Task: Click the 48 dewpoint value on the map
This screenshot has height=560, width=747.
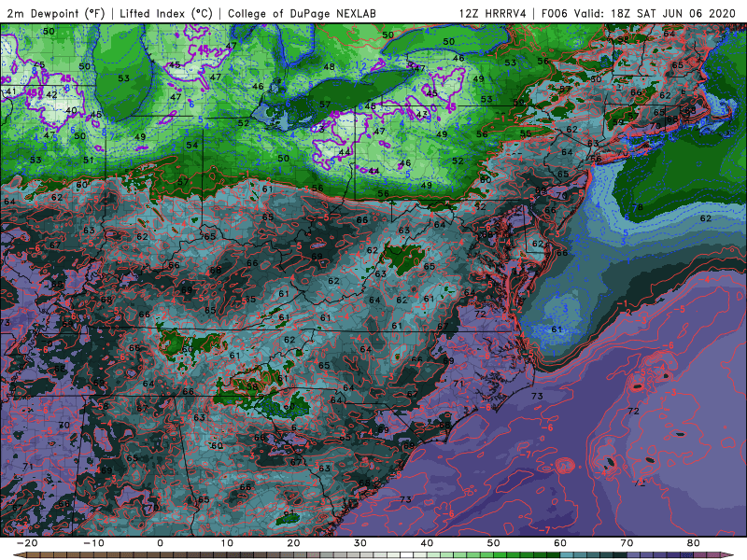Action: coord(329,67)
